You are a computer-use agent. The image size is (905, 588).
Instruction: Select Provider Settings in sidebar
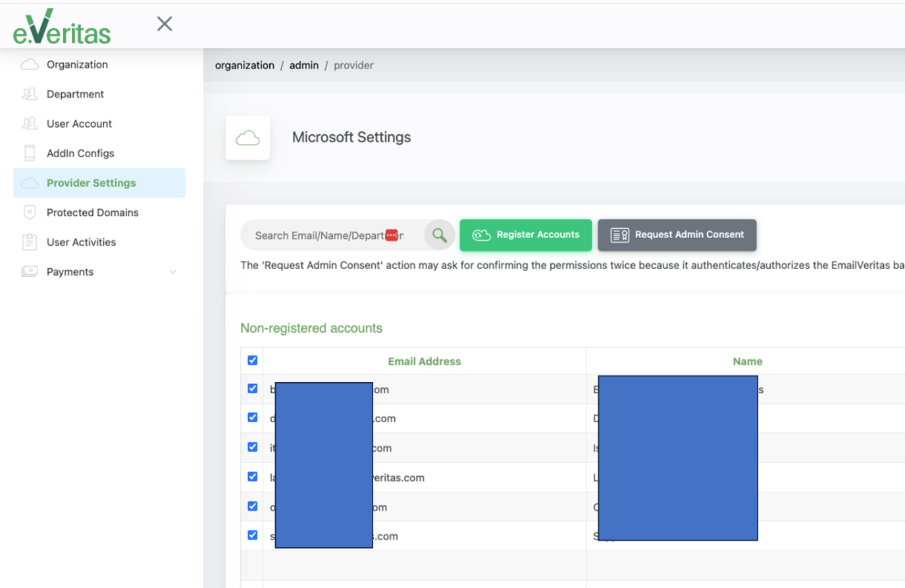(x=99, y=183)
